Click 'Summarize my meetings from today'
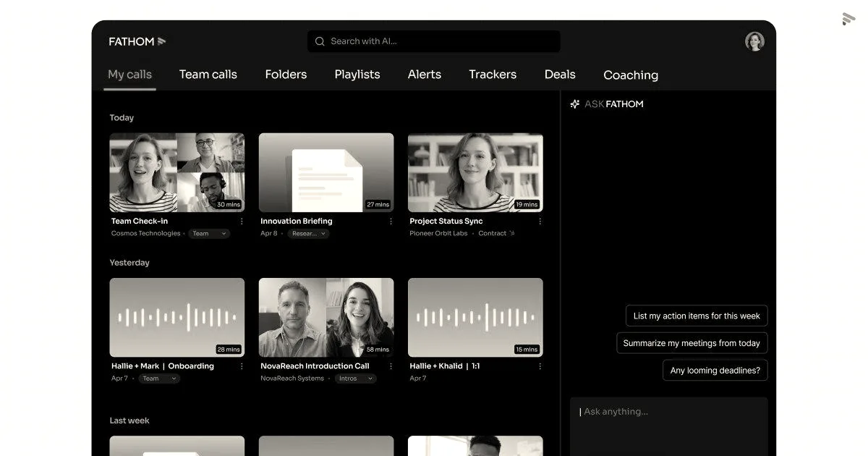 (x=692, y=343)
